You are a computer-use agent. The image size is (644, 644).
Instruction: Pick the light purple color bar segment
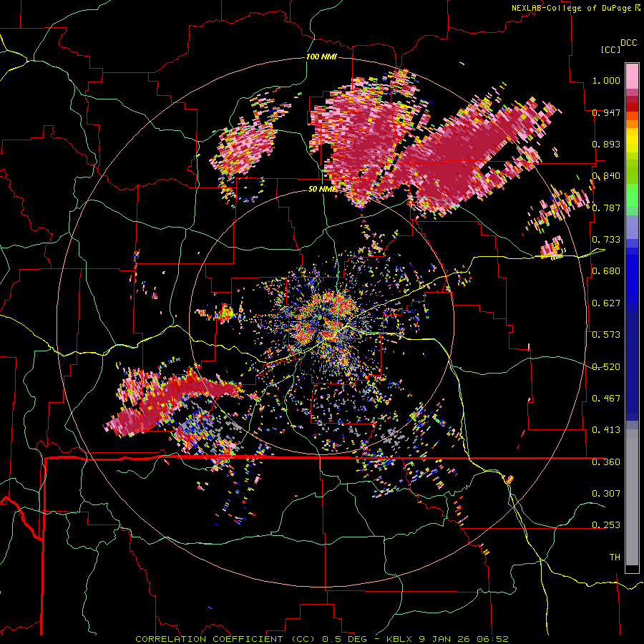[632, 227]
